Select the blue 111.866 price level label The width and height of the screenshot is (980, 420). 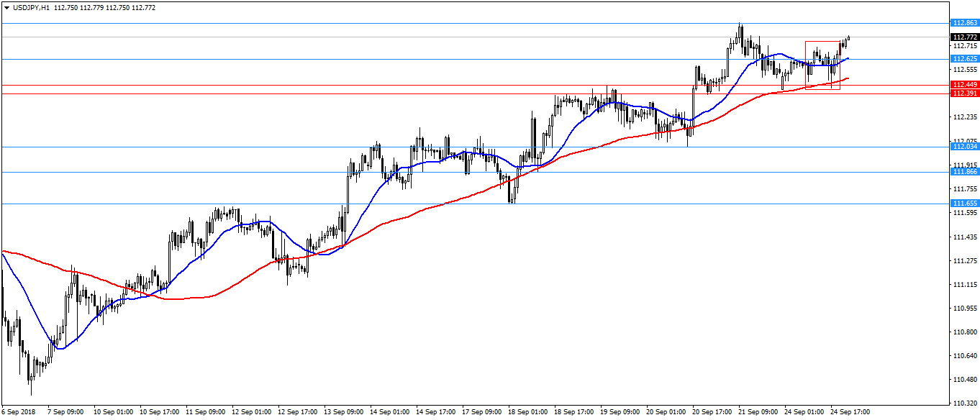[x=964, y=172]
